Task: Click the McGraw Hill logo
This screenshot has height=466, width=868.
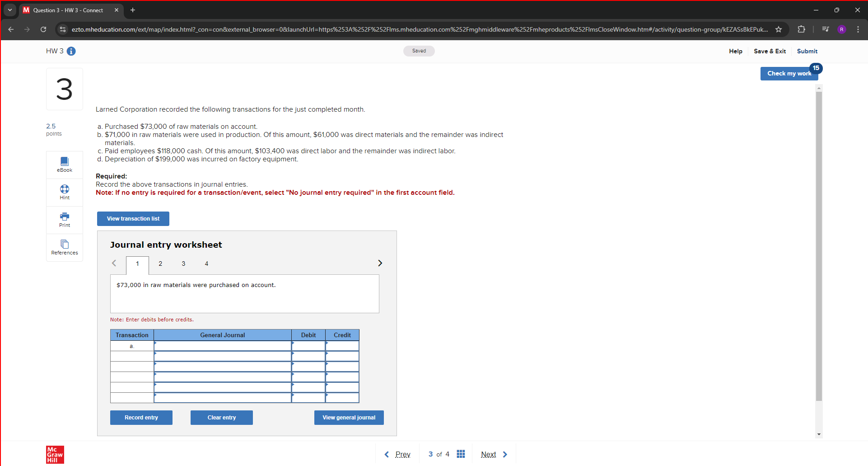Action: (55, 454)
